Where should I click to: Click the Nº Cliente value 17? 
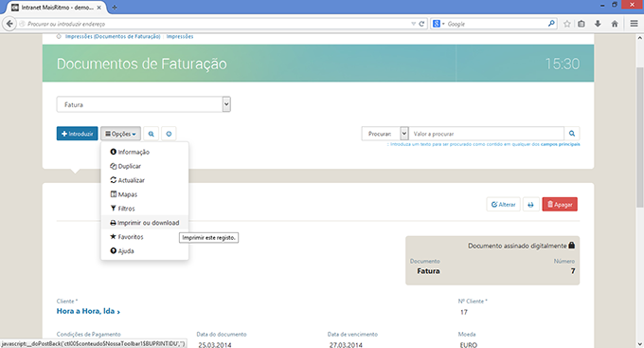(464, 312)
